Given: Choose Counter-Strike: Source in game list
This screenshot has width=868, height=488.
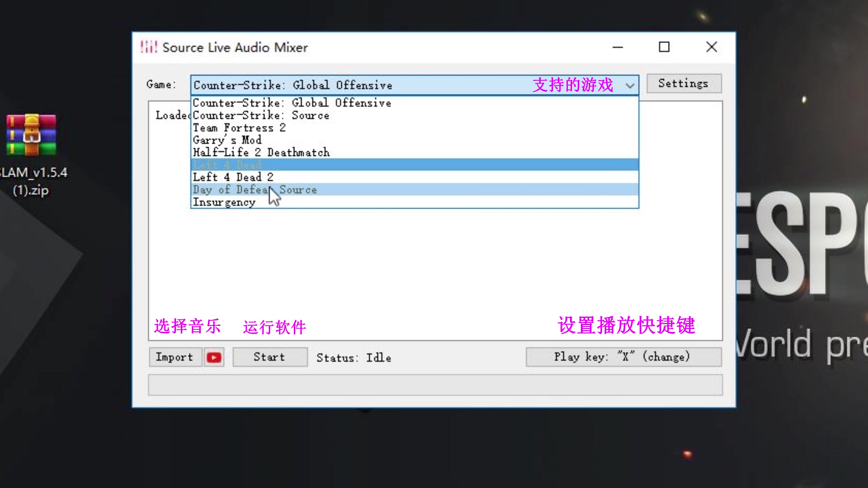Looking at the screenshot, I should [x=261, y=116].
